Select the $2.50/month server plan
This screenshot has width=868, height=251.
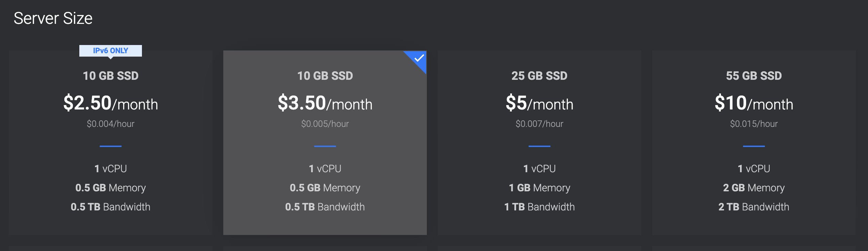point(111,143)
